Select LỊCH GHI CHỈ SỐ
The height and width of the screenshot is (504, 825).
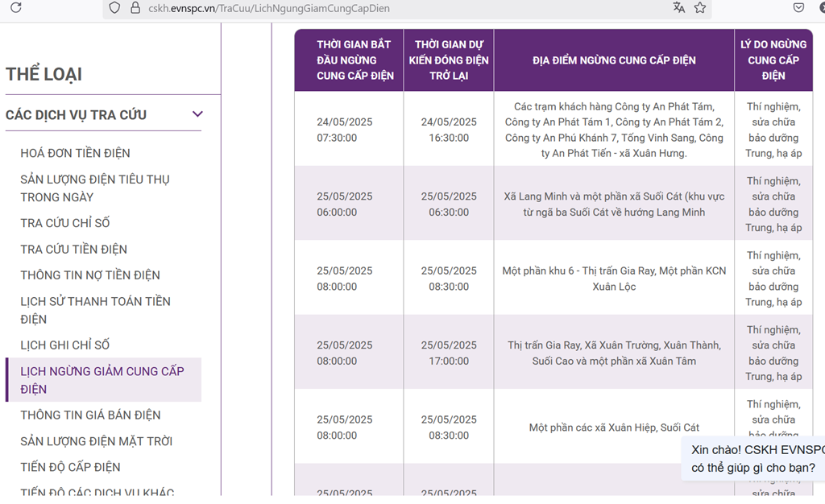pos(65,345)
